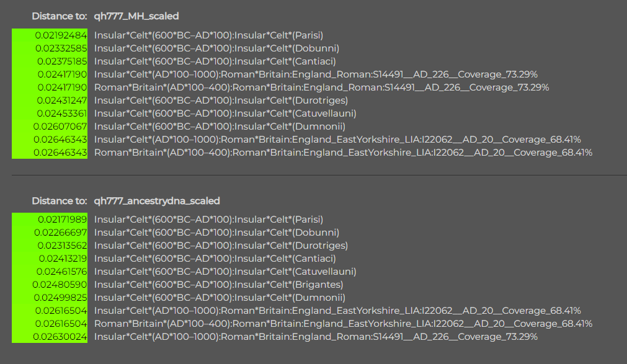The width and height of the screenshot is (627, 364).
Task: Click the first 'Distance to:' label
Action: (x=59, y=16)
